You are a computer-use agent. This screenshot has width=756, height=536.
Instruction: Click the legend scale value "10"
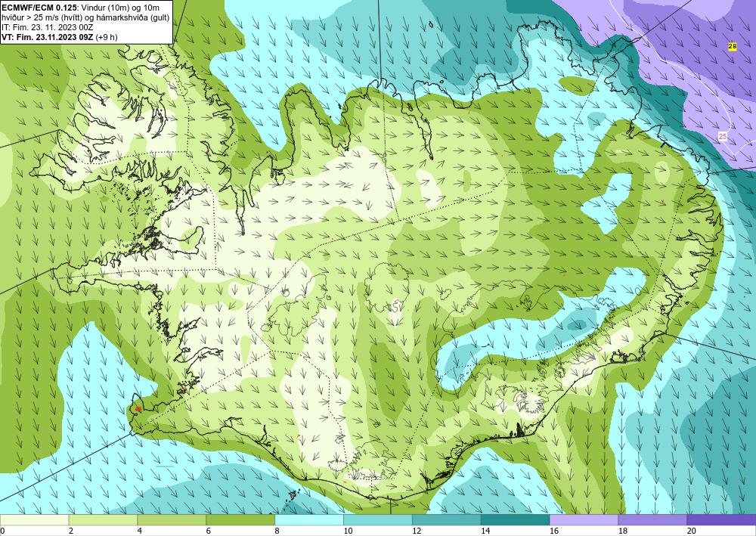coord(348,531)
